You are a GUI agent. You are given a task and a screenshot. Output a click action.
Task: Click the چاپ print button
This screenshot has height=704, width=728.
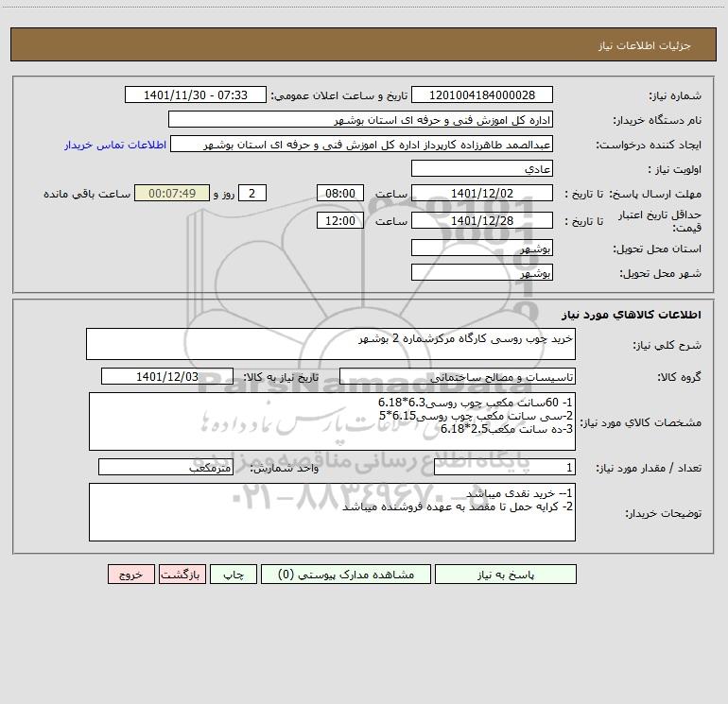pos(234,574)
